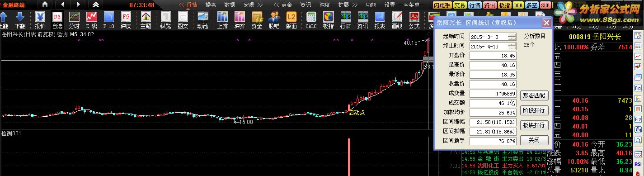Open the 股吧 forum icon
644x176 pixels.
pos(274,19)
